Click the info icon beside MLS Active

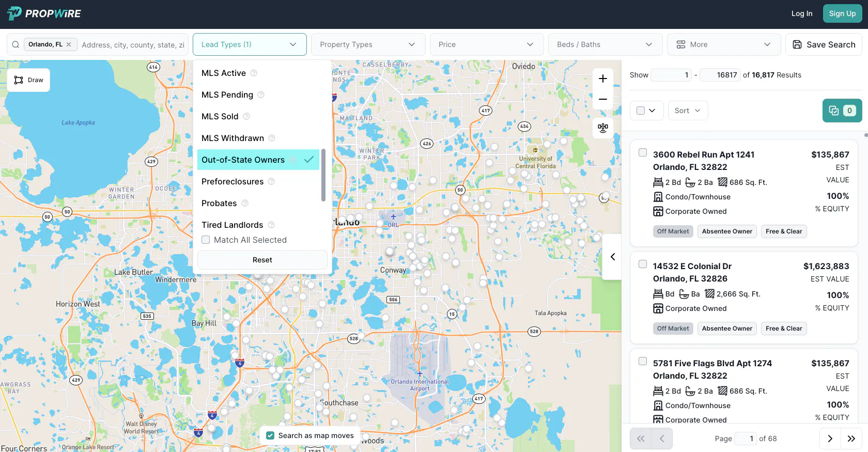254,73
